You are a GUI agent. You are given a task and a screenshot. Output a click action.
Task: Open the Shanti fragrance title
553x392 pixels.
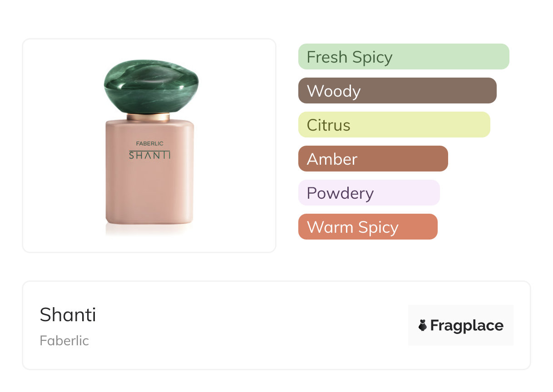tap(68, 314)
